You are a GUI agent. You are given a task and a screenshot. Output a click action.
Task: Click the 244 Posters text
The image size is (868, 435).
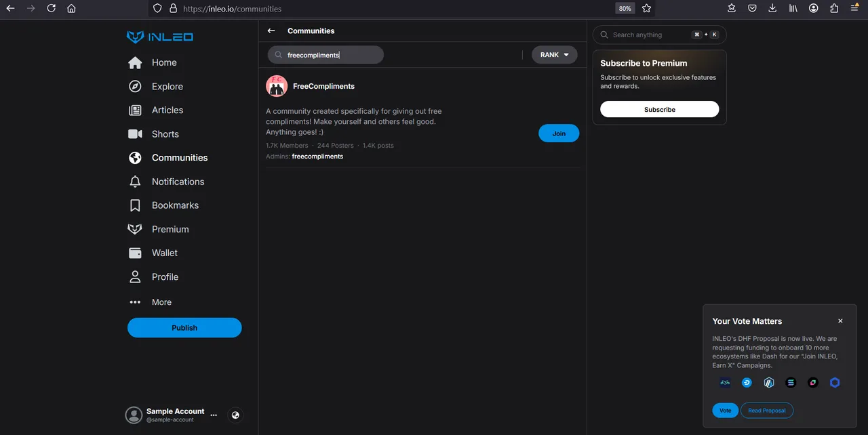336,145
